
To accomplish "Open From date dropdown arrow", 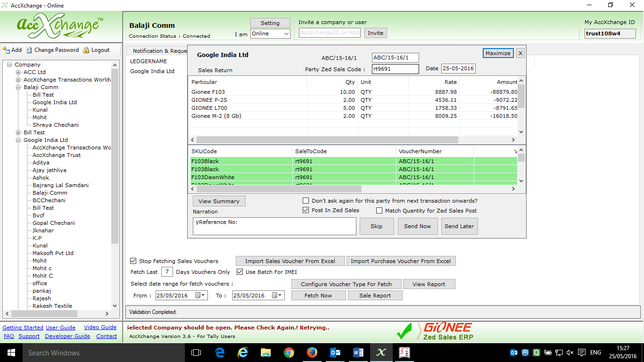I will [x=204, y=296].
